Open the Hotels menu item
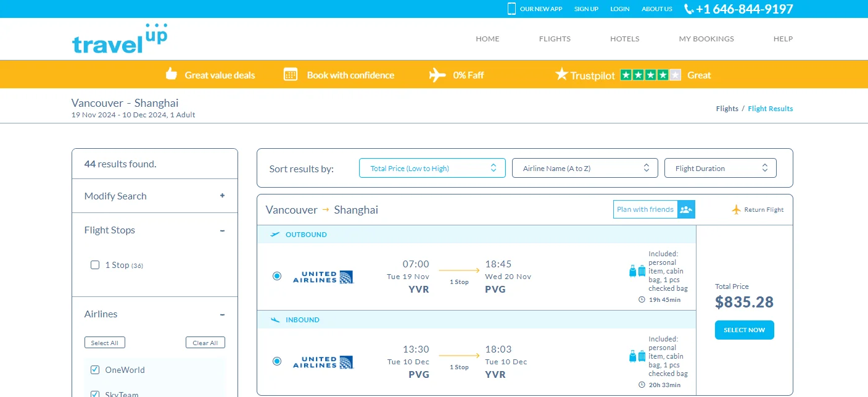This screenshot has height=397, width=868. coord(624,38)
